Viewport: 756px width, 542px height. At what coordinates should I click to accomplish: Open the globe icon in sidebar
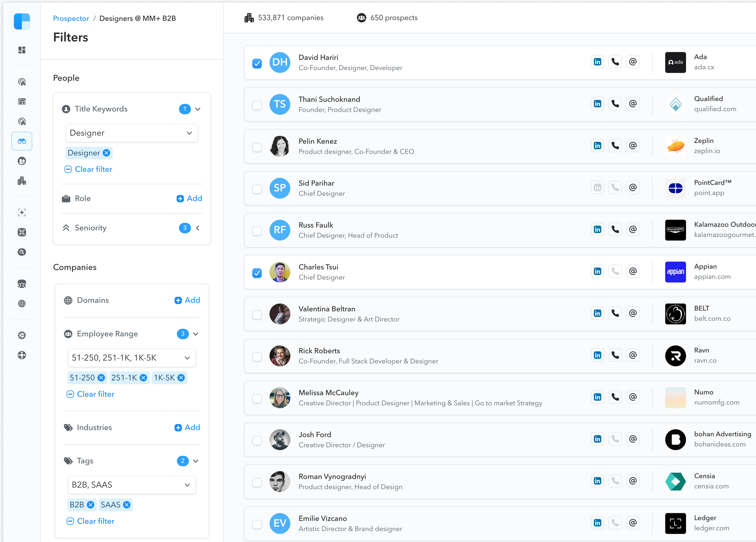pos(22,303)
